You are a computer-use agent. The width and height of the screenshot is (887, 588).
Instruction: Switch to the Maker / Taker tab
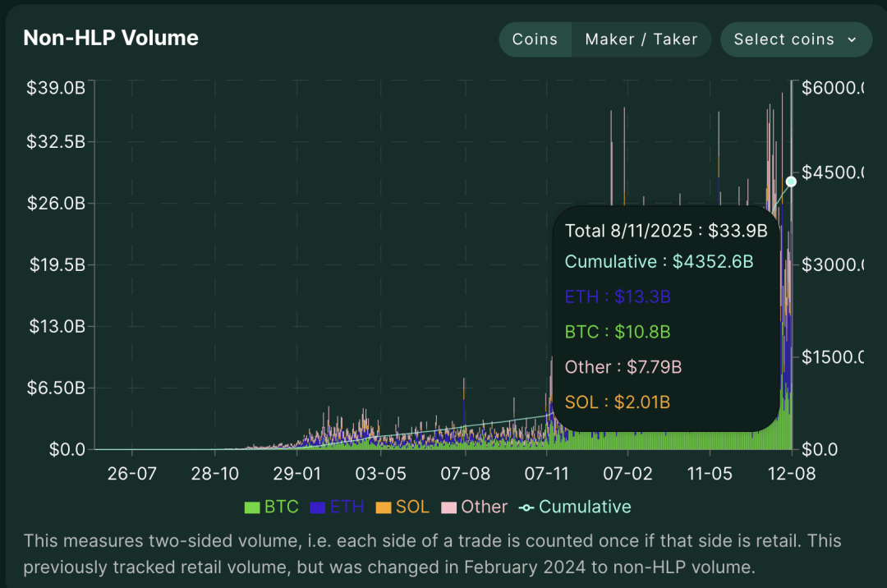pyautogui.click(x=641, y=39)
